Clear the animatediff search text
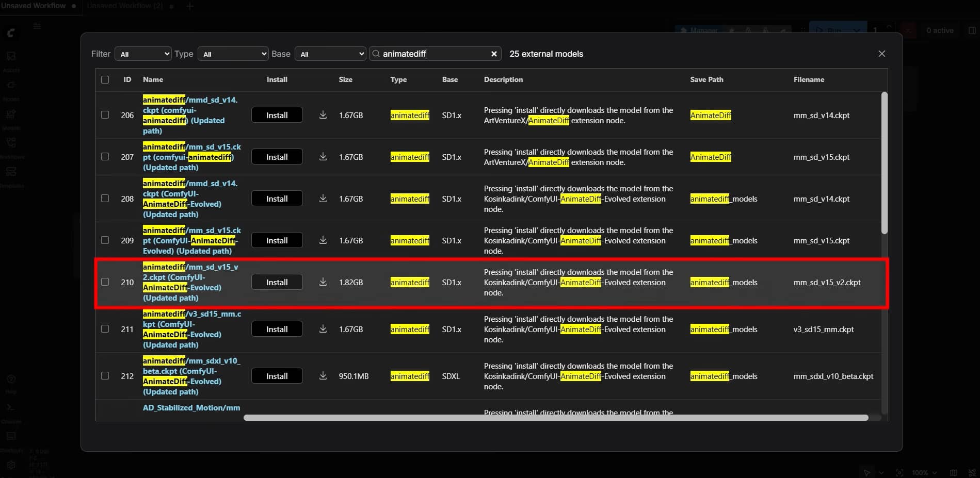The height and width of the screenshot is (478, 980). click(494, 54)
